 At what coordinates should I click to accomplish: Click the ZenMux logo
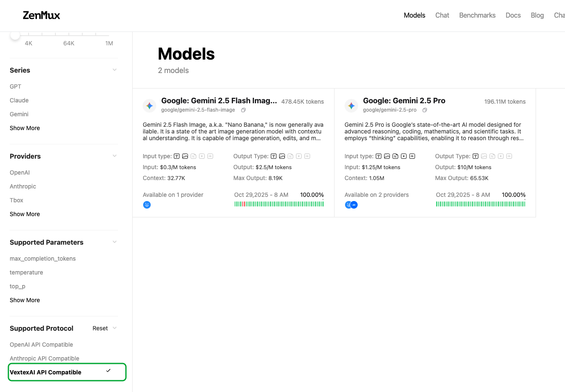41,16
